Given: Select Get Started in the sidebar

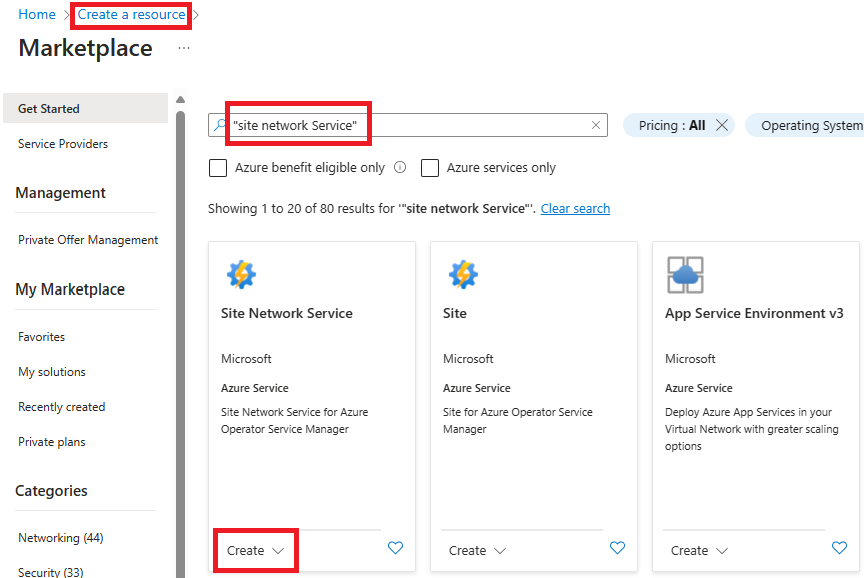Looking at the screenshot, I should tap(49, 108).
